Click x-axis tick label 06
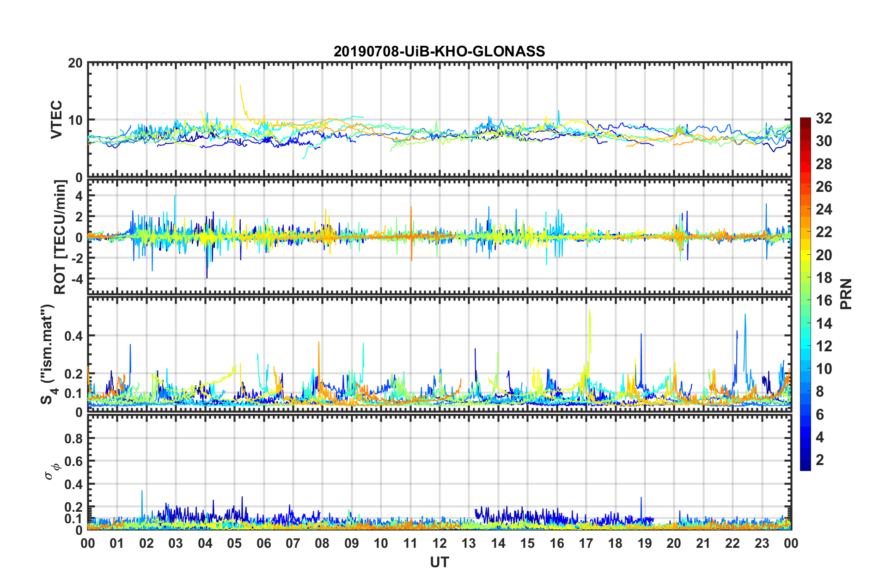The width and height of the screenshot is (879, 588). pos(263,543)
